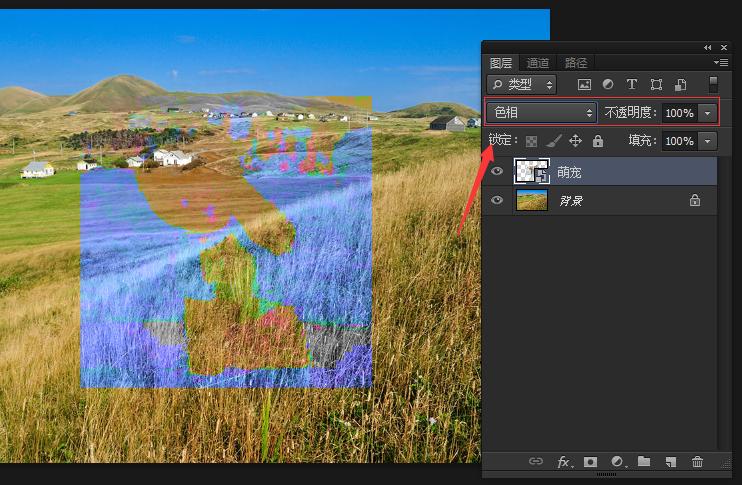Open the opacity slider dropdown arrow

click(x=707, y=113)
